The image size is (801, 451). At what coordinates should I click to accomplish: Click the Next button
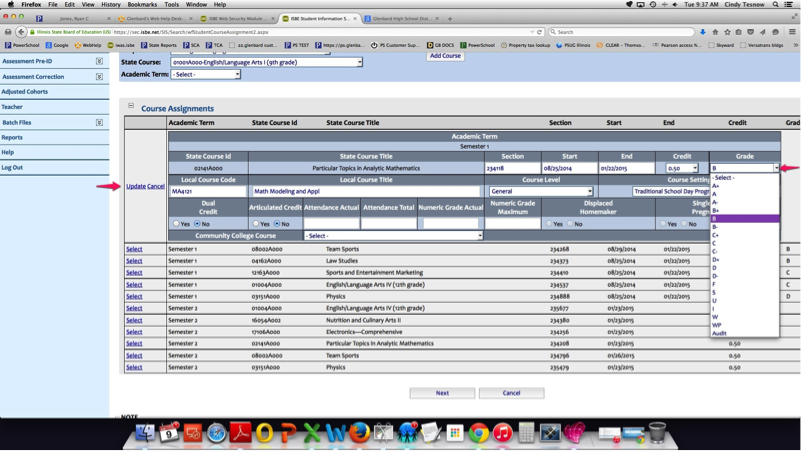tap(442, 393)
